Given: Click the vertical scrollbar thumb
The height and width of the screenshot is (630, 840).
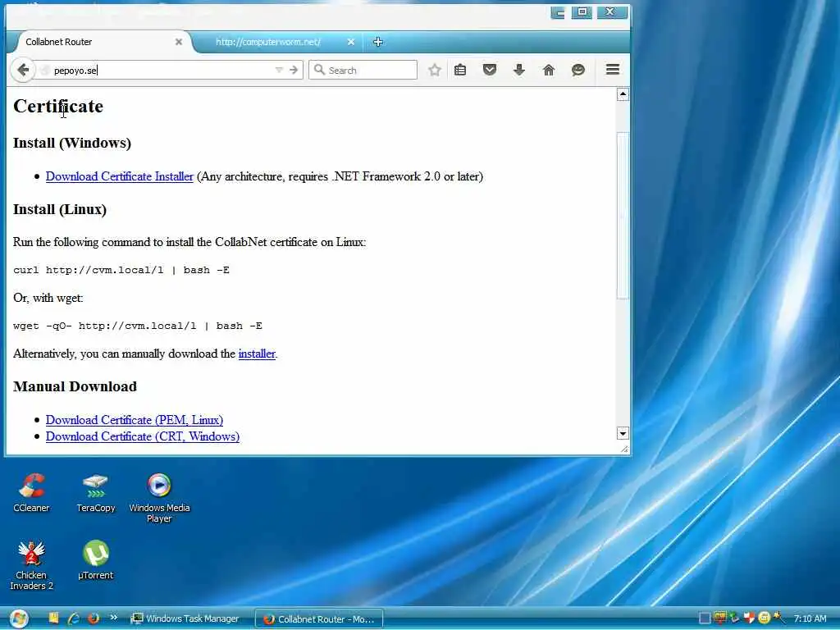Looking at the screenshot, I should (623, 216).
